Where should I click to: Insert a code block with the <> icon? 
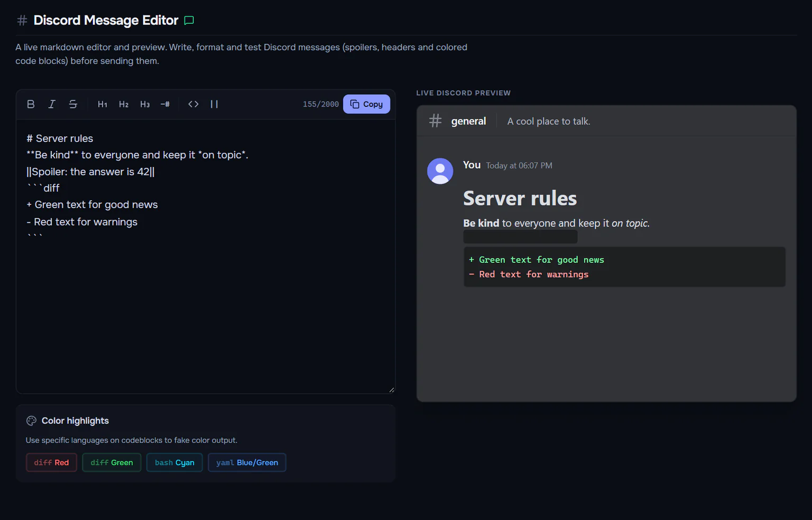click(x=193, y=104)
